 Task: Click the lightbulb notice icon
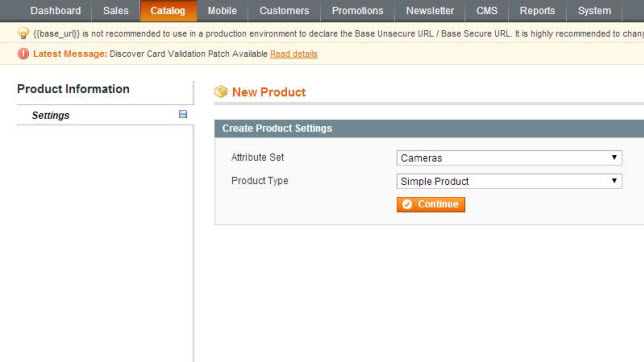[x=23, y=33]
